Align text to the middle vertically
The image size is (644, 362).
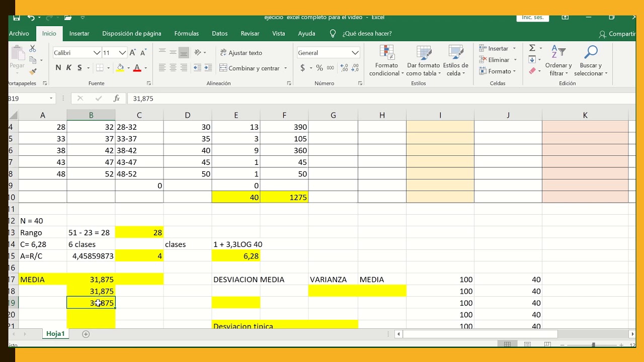point(173,52)
